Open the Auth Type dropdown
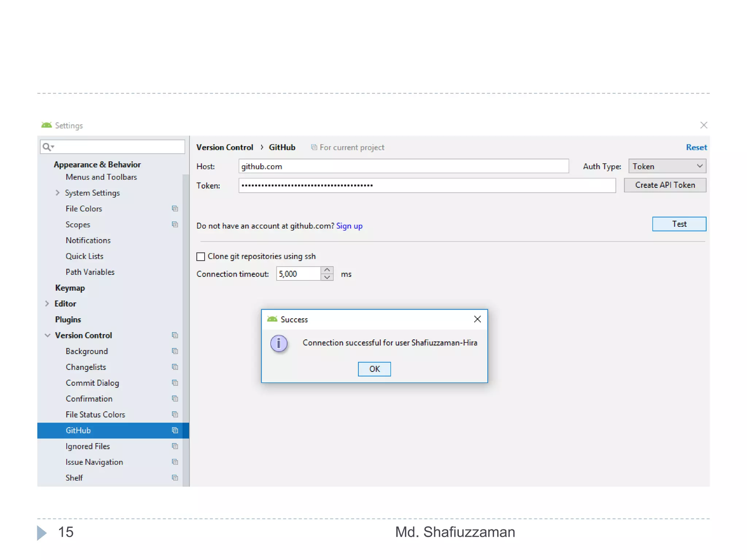747x560 pixels. [667, 166]
